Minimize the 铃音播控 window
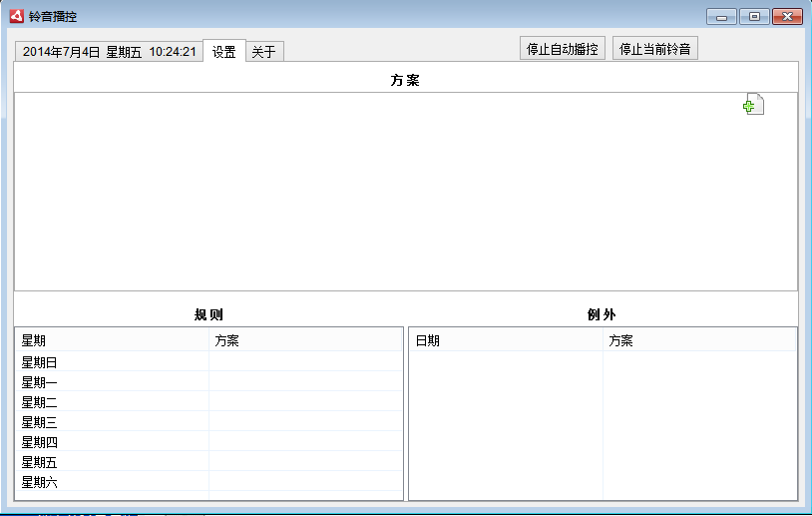The height and width of the screenshot is (516, 812). pyautogui.click(x=722, y=17)
